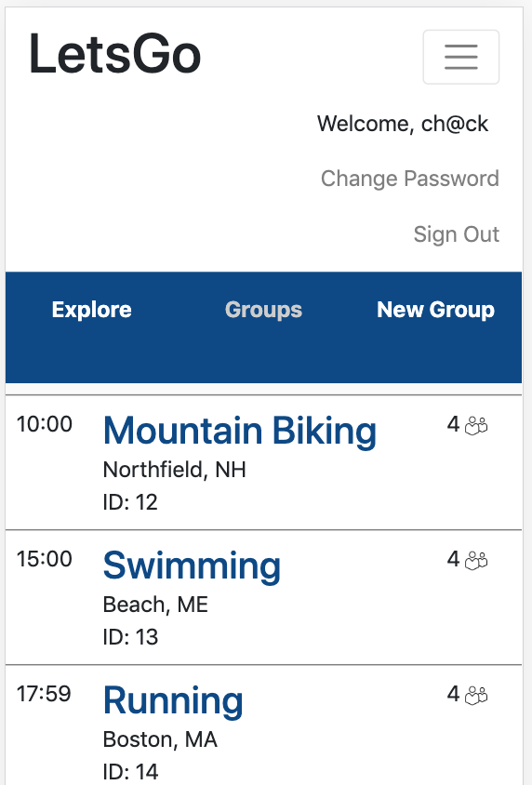
Task: Open the Swimming group
Action: coord(192,566)
